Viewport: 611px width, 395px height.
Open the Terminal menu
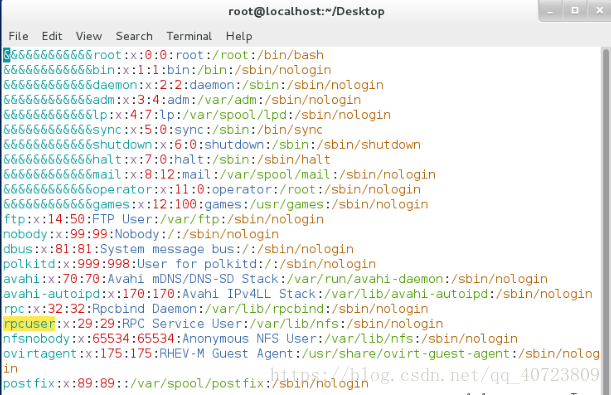coord(189,36)
